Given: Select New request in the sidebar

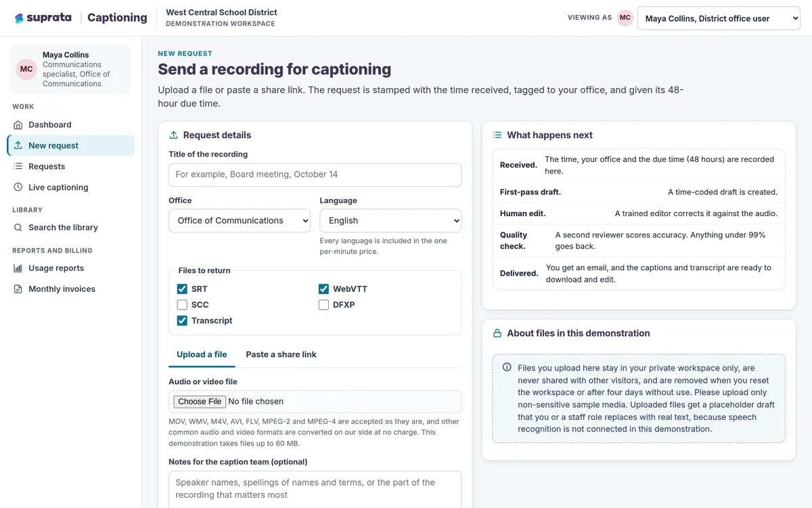Looking at the screenshot, I should 71,146.
